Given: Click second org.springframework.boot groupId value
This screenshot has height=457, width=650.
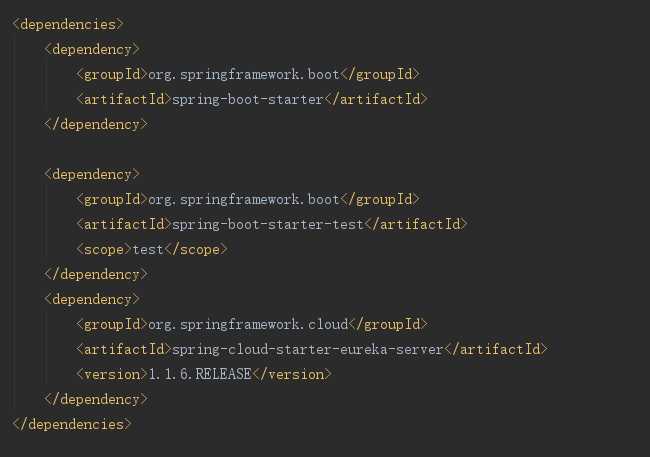Looking at the screenshot, I should click(244, 199).
